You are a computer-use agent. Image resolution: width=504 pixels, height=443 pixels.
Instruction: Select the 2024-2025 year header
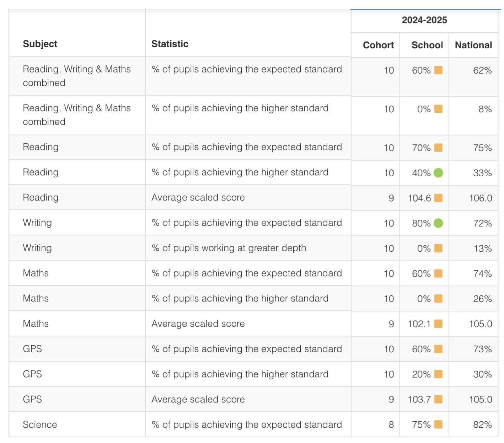click(424, 20)
